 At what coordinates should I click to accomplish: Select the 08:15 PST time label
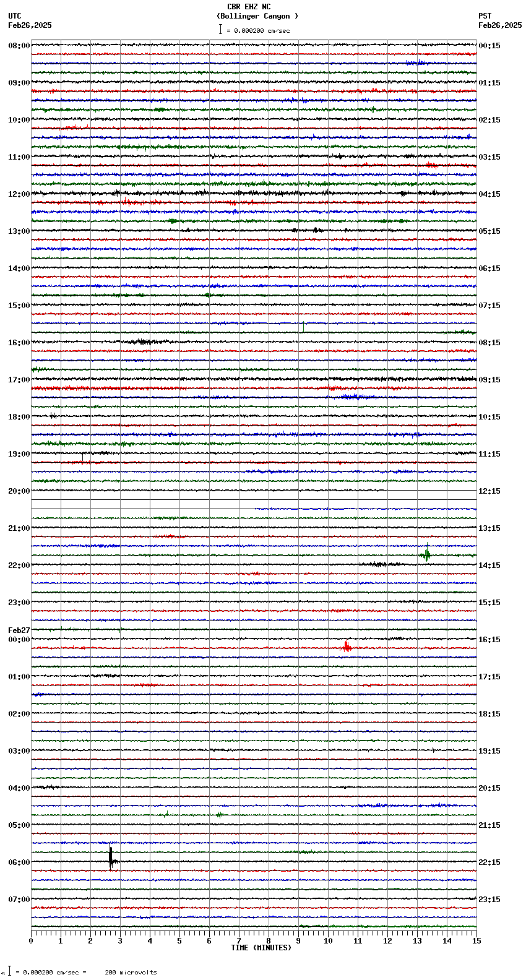pos(489,343)
